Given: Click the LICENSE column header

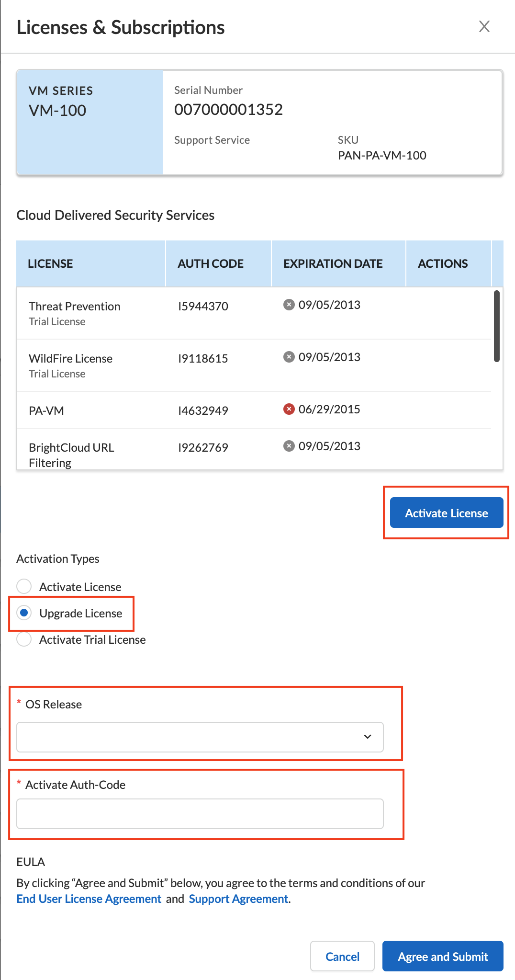Looking at the screenshot, I should coord(50,263).
